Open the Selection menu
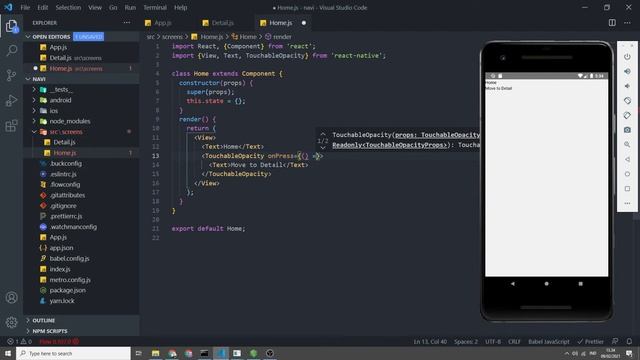 pyautogui.click(x=68, y=7)
